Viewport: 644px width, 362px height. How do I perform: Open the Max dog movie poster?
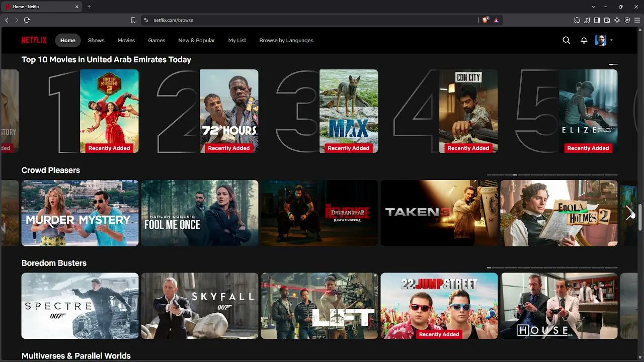pyautogui.click(x=349, y=111)
